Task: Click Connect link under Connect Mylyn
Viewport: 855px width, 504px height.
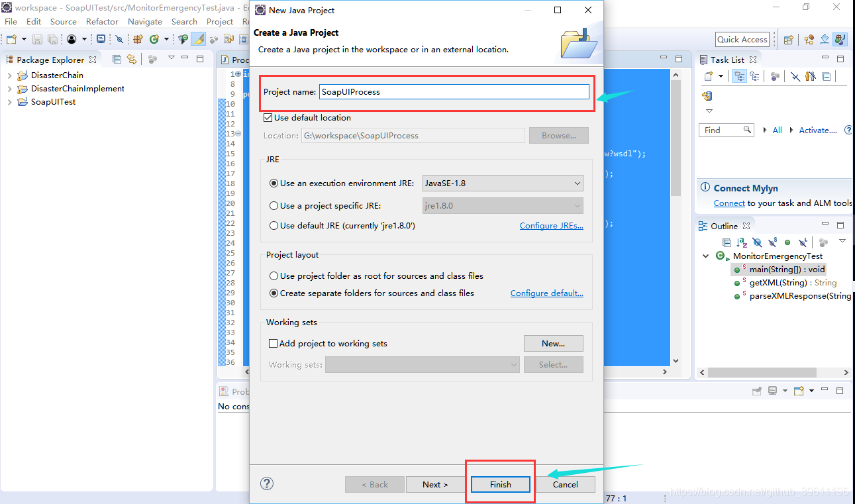Action: 729,203
